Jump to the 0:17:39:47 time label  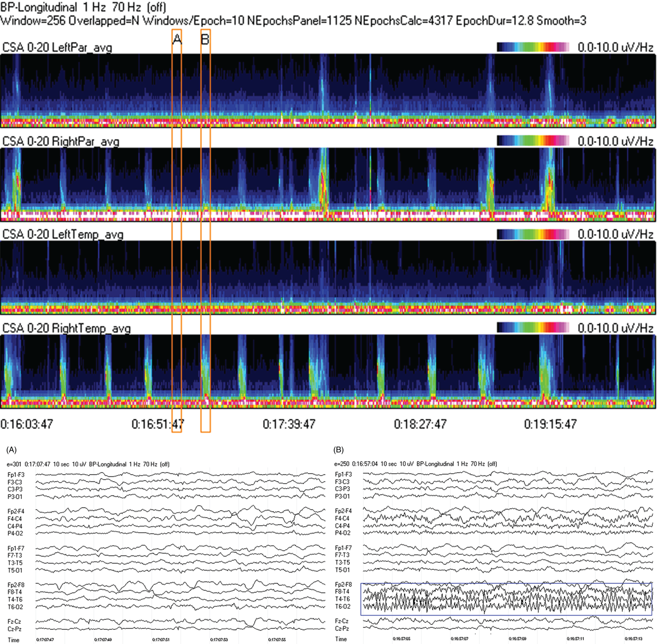click(x=289, y=424)
